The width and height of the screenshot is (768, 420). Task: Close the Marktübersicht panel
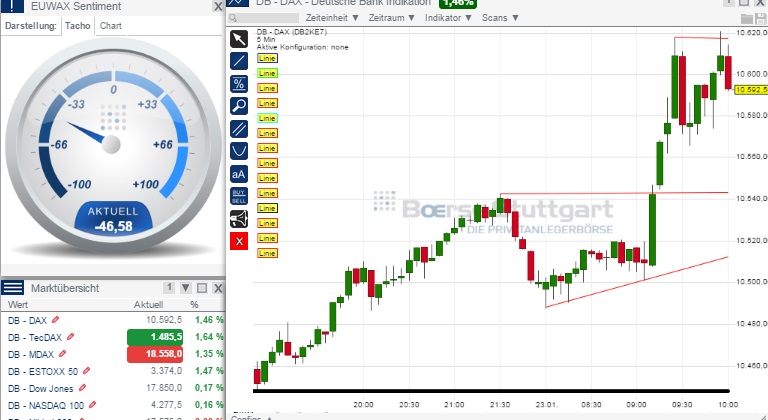pyautogui.click(x=218, y=288)
